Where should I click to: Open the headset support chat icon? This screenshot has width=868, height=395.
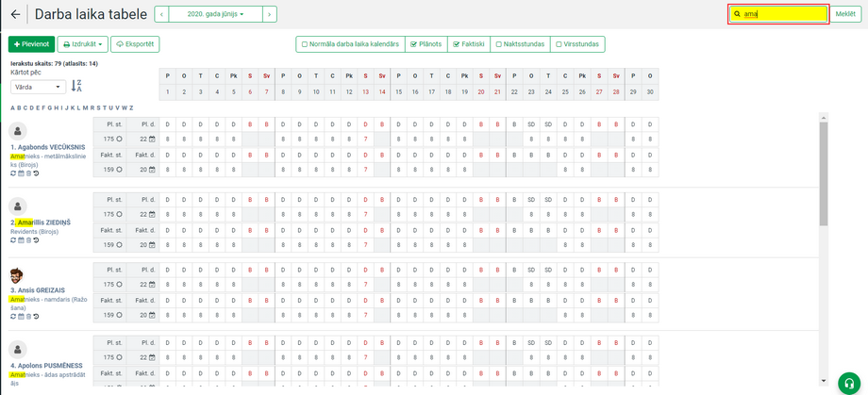tap(848, 382)
